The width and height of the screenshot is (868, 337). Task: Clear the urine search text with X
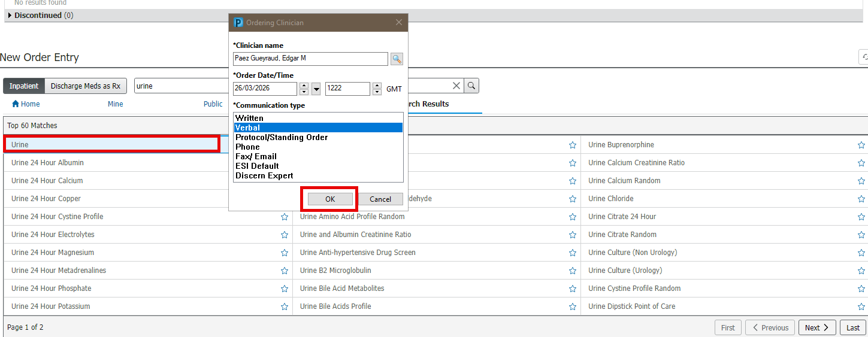(456, 86)
